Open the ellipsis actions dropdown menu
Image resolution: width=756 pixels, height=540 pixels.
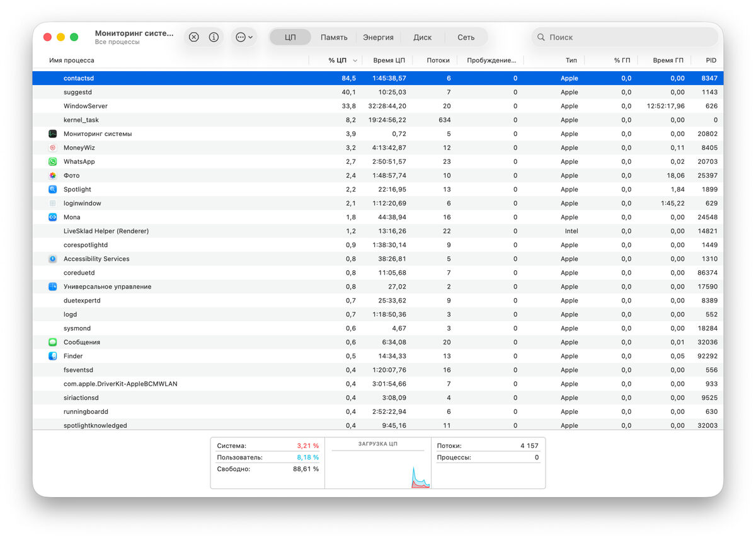(244, 37)
